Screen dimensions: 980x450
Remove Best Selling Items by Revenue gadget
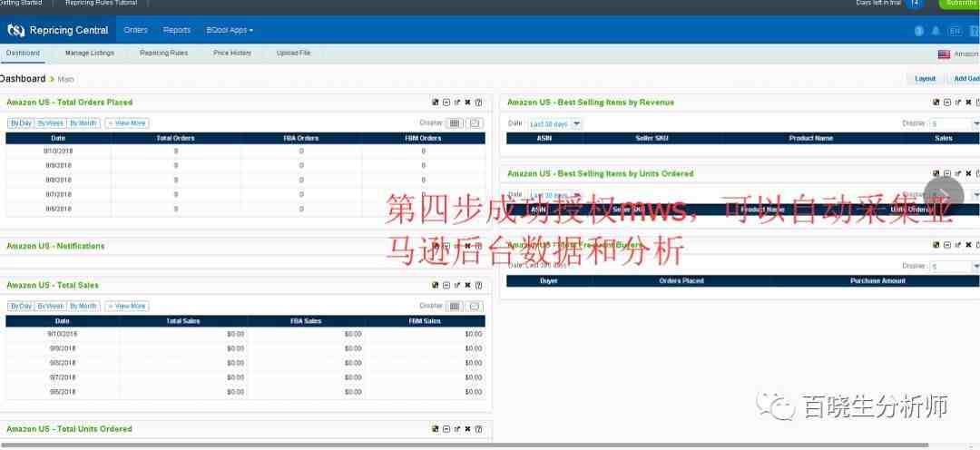[968, 103]
